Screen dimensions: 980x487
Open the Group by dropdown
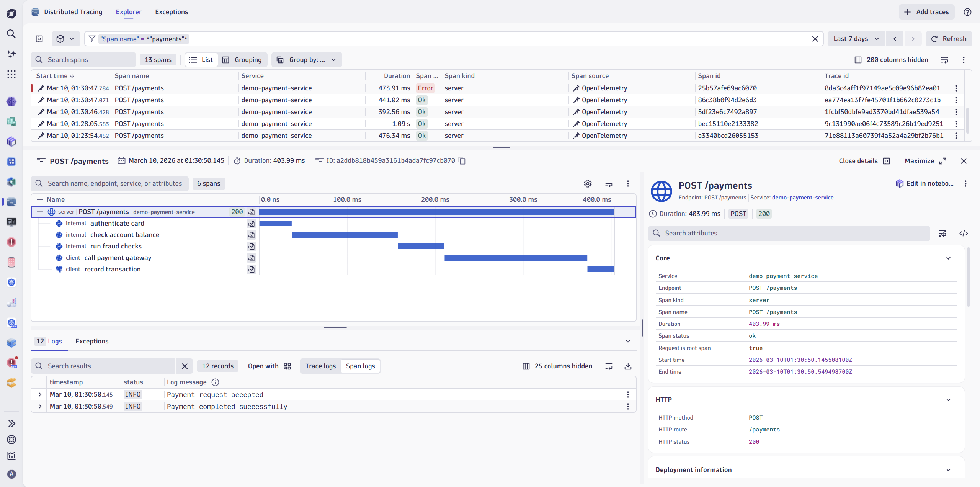click(x=306, y=60)
